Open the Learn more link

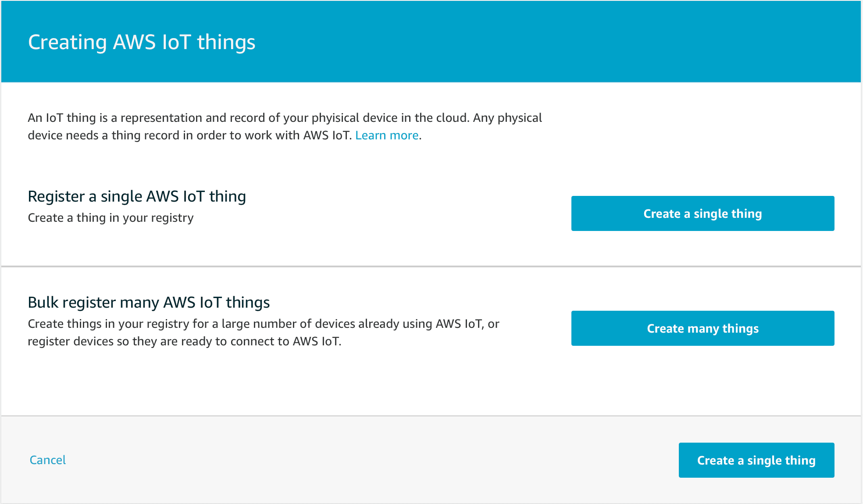click(x=386, y=135)
